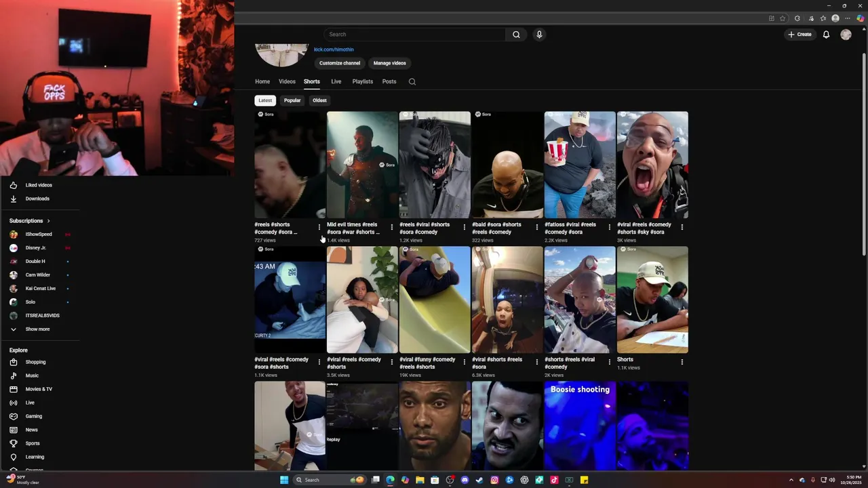Switch to the Shorts channel tab
This screenshot has height=488, width=868.
coord(312,81)
